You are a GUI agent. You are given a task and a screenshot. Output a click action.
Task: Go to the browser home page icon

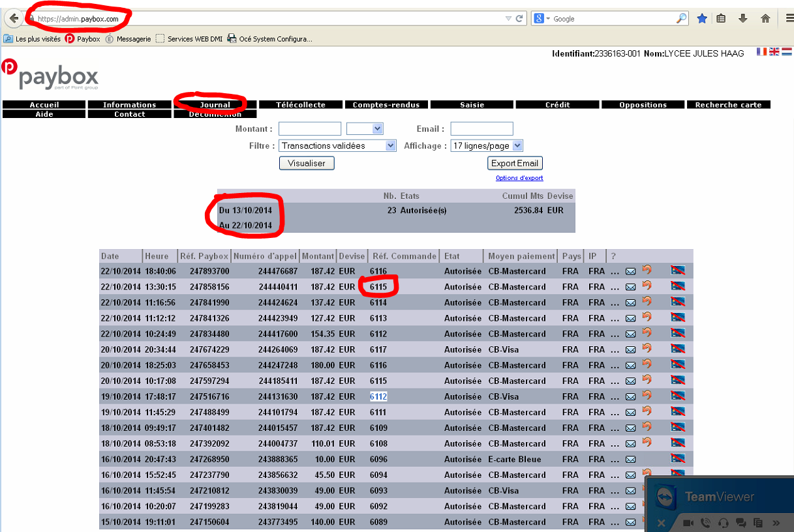(765, 19)
